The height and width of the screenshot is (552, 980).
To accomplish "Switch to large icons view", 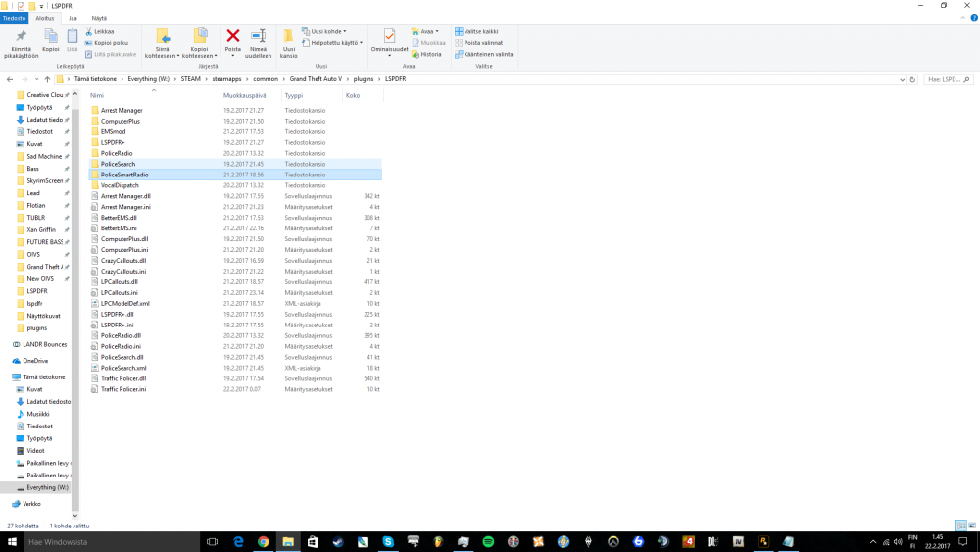I will [972, 526].
